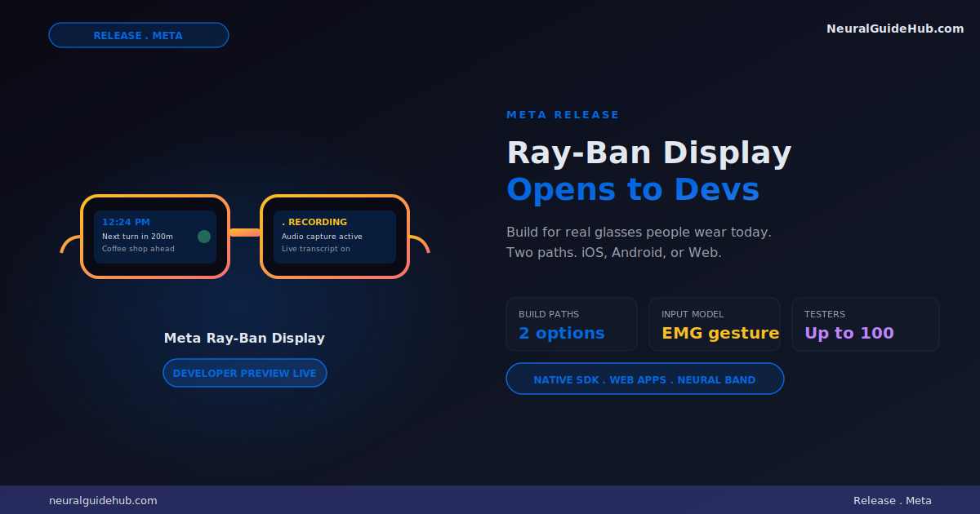The width and height of the screenshot is (980, 514).
Task: Select the BUILD PATHS 2 options card
Action: (572, 324)
